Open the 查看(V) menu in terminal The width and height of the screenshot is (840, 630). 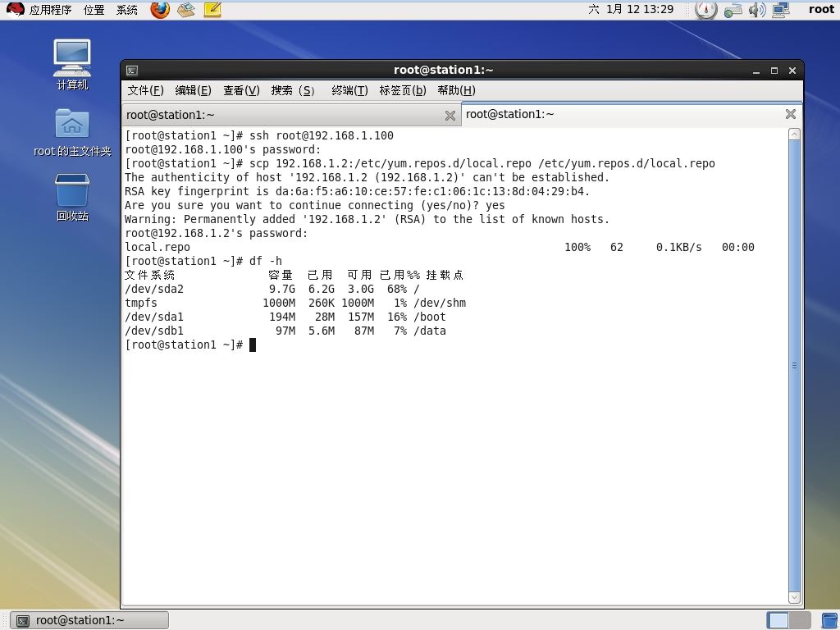(241, 90)
